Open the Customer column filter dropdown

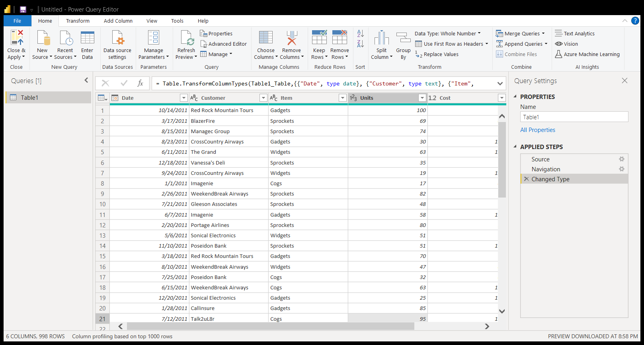point(263,98)
